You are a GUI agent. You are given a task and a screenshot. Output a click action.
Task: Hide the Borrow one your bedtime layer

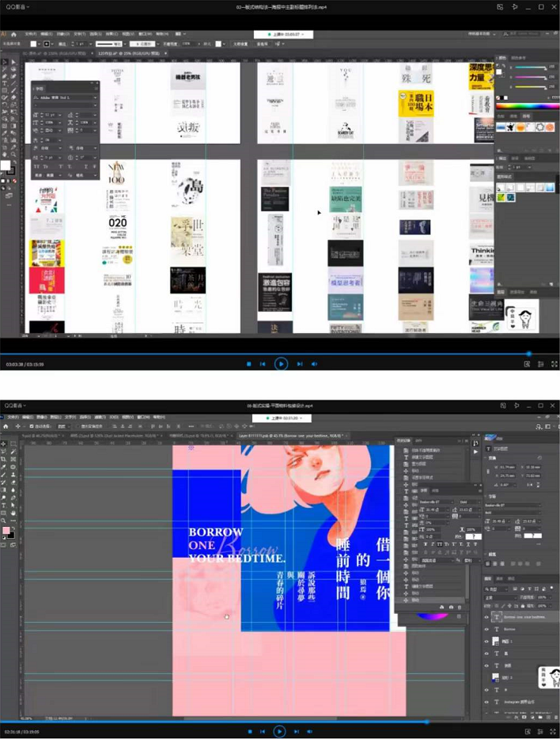pyautogui.click(x=486, y=617)
